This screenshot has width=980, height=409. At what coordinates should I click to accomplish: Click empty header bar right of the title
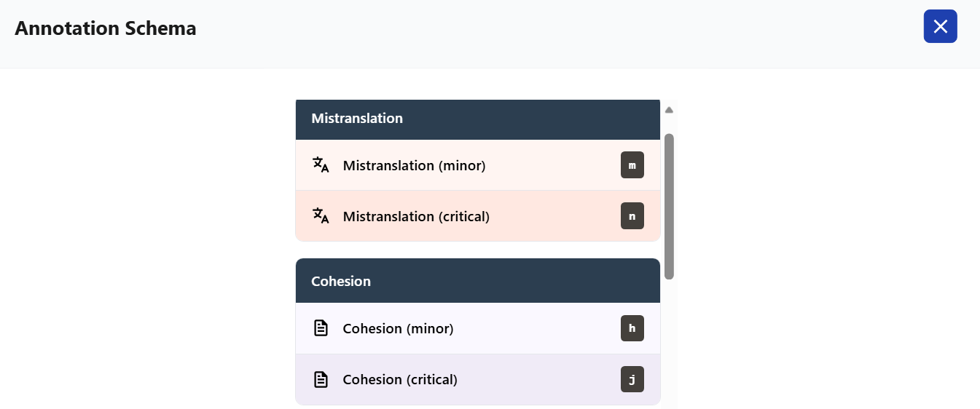554,33
